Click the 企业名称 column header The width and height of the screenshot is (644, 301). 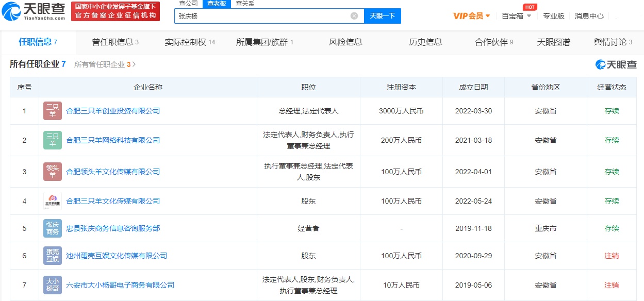coord(148,87)
